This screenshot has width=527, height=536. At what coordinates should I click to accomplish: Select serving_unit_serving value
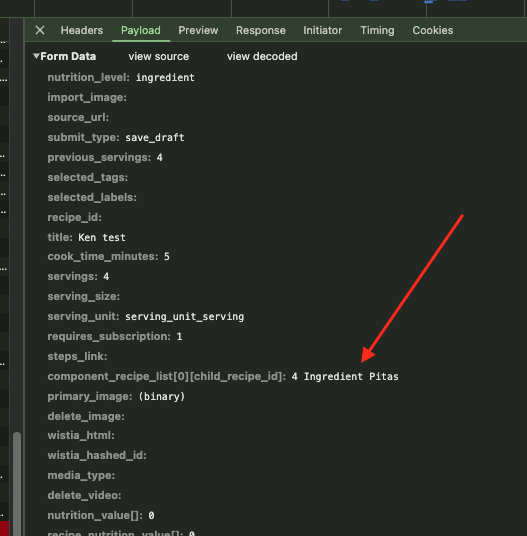click(185, 317)
